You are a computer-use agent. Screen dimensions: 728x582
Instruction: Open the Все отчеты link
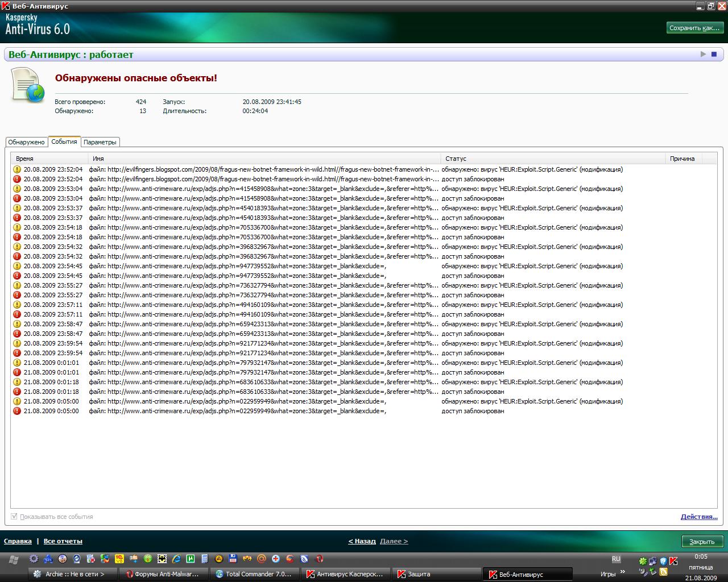[63, 541]
